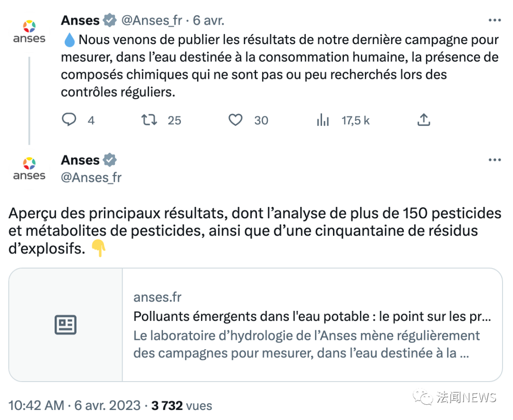Open the @Anses_fr handle in the first tweet
513x420 pixels.
[152, 21]
